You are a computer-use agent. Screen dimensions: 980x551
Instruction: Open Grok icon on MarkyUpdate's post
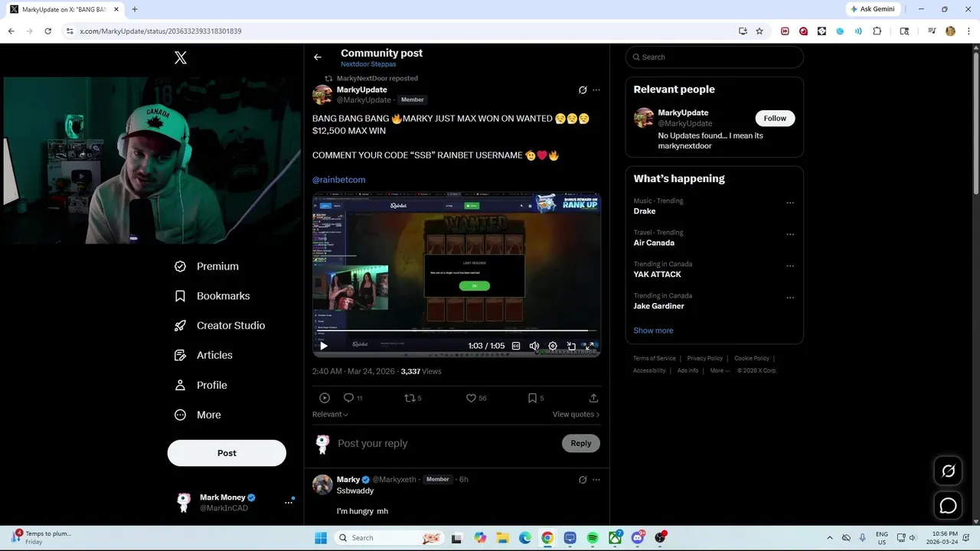click(583, 90)
